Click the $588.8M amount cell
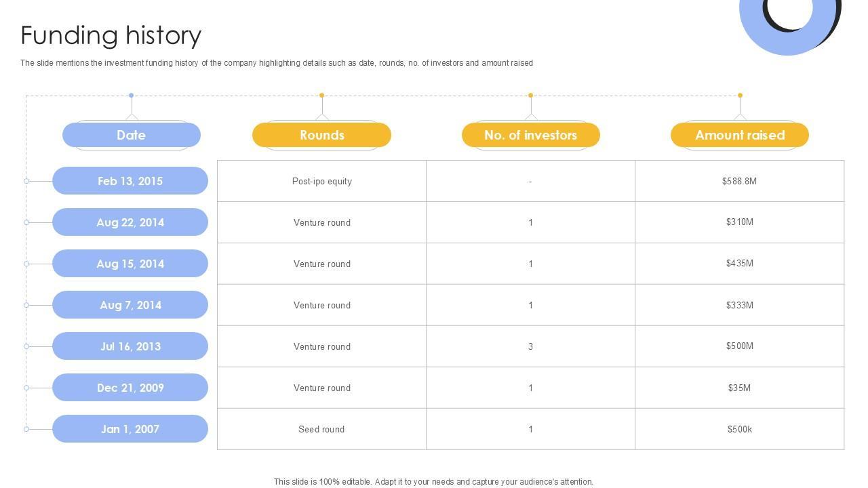868x488 pixels. [x=739, y=181]
